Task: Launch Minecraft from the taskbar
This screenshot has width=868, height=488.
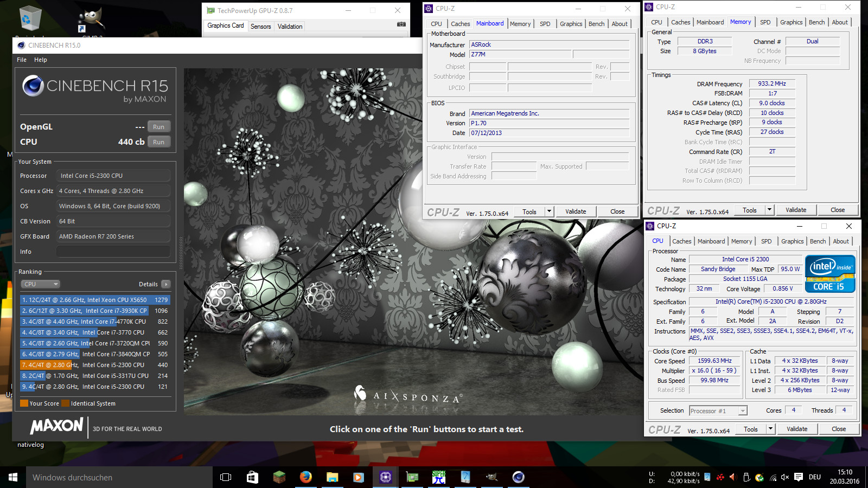Action: pos(279,477)
